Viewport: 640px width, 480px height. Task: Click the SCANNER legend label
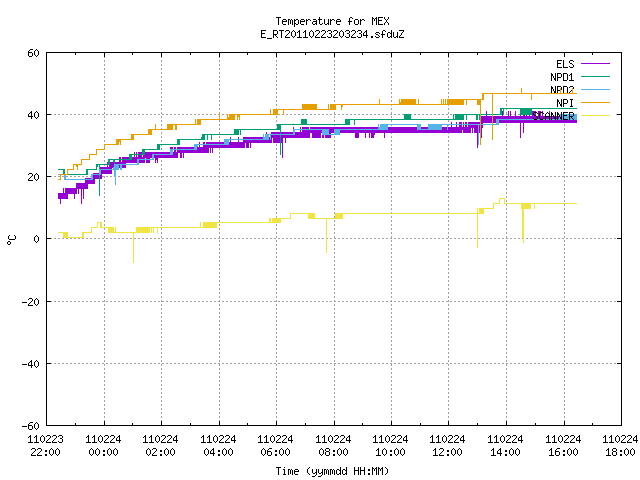click(x=553, y=116)
